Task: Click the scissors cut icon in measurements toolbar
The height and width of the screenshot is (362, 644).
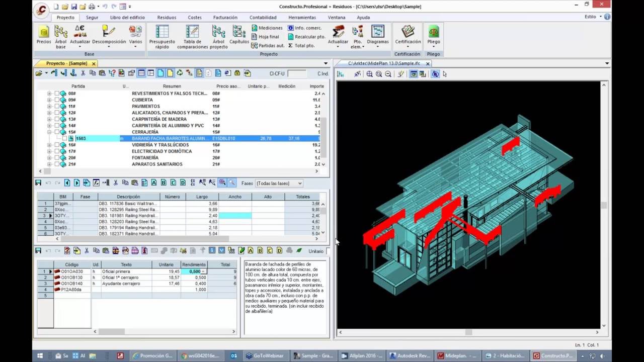Action: pyautogui.click(x=115, y=183)
